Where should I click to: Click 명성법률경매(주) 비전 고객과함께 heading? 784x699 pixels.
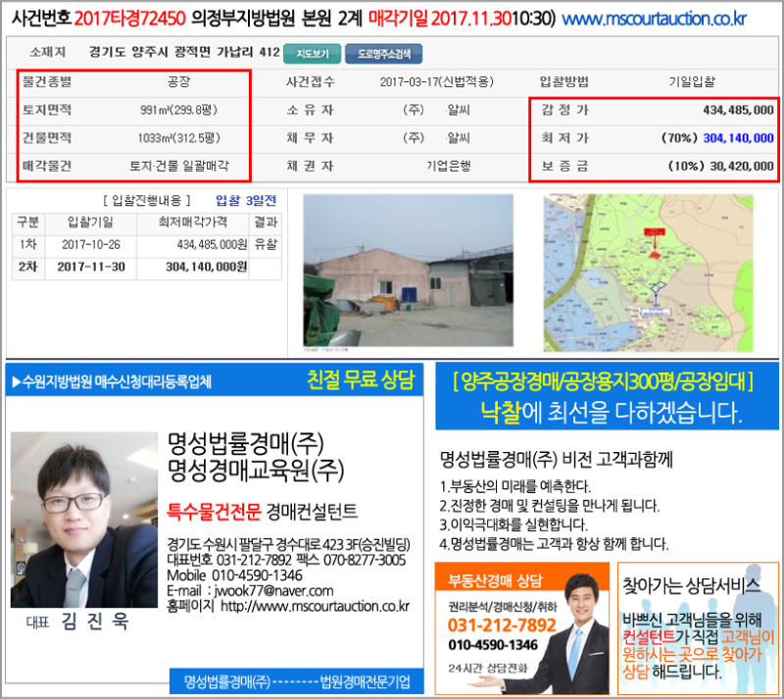pos(556,460)
